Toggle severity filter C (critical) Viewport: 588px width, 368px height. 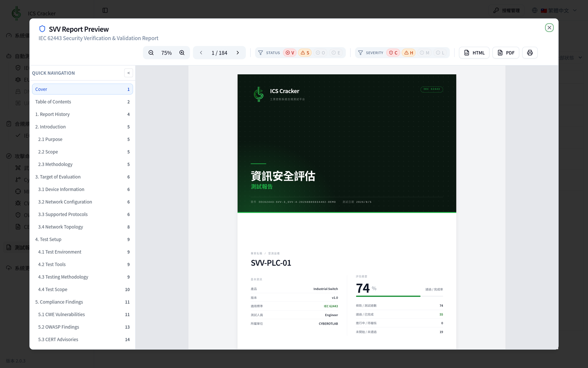click(393, 53)
